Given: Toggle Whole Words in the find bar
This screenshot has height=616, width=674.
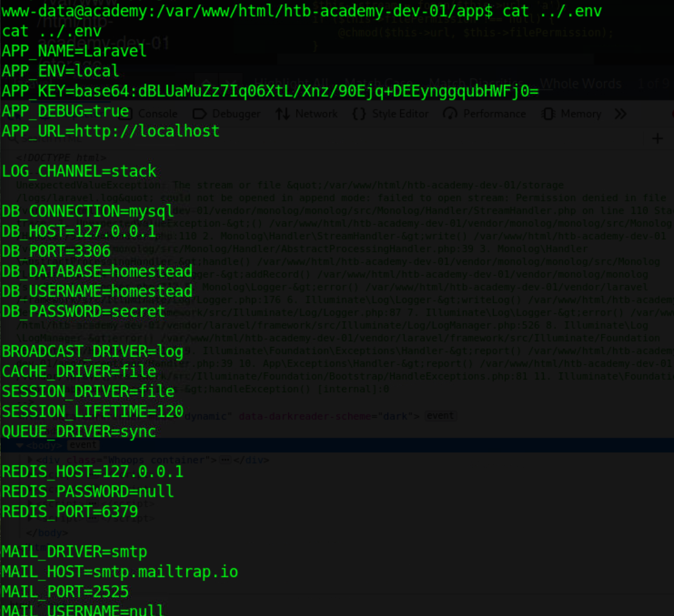Looking at the screenshot, I should click(581, 83).
